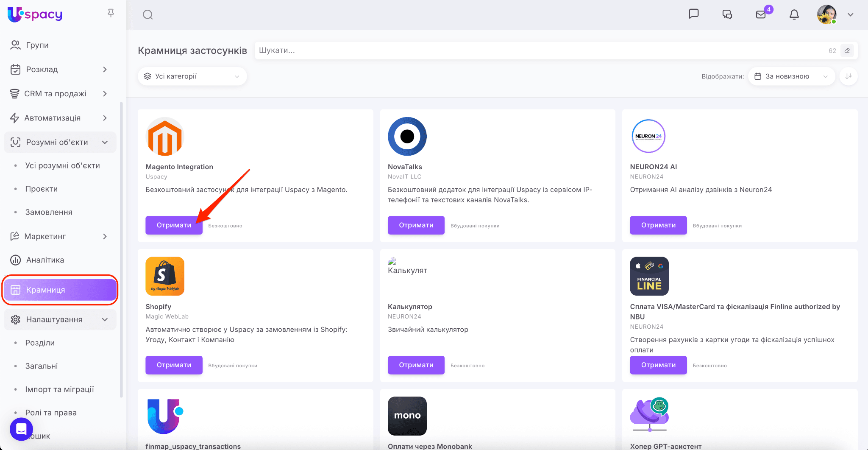Open the support chat widget button

[21, 429]
